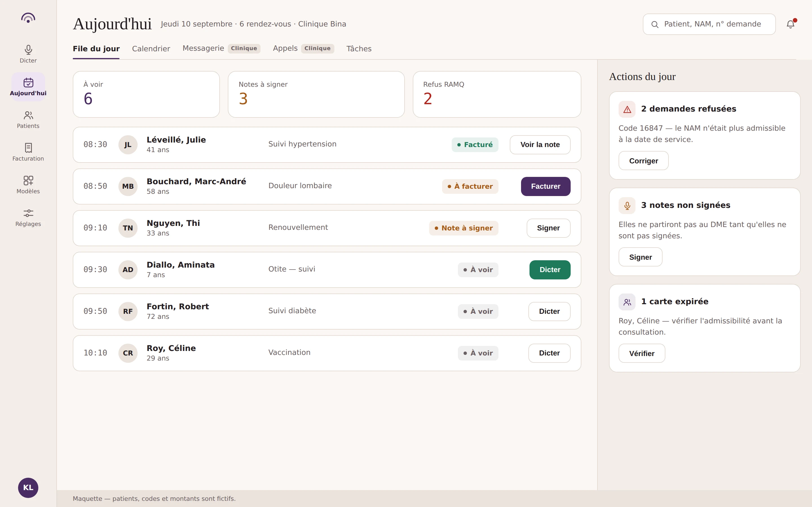The height and width of the screenshot is (507, 812).
Task: Switch to the Tâches tab
Action: [x=359, y=49]
